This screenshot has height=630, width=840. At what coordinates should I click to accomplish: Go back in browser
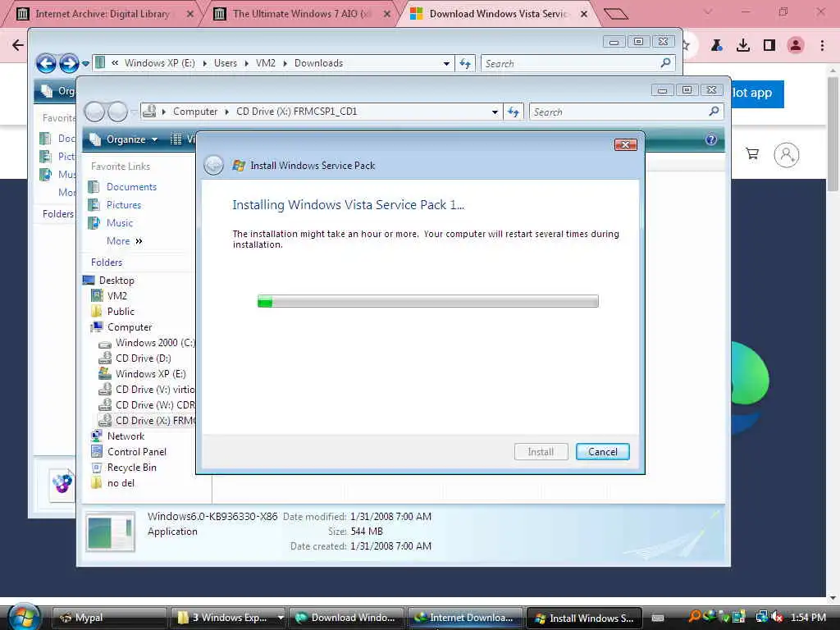[x=18, y=45]
